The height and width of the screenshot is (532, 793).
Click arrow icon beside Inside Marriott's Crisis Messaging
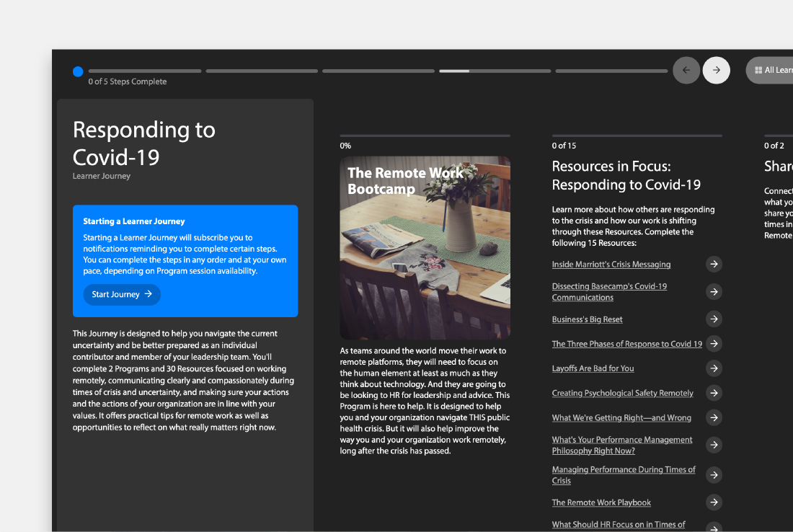point(714,265)
